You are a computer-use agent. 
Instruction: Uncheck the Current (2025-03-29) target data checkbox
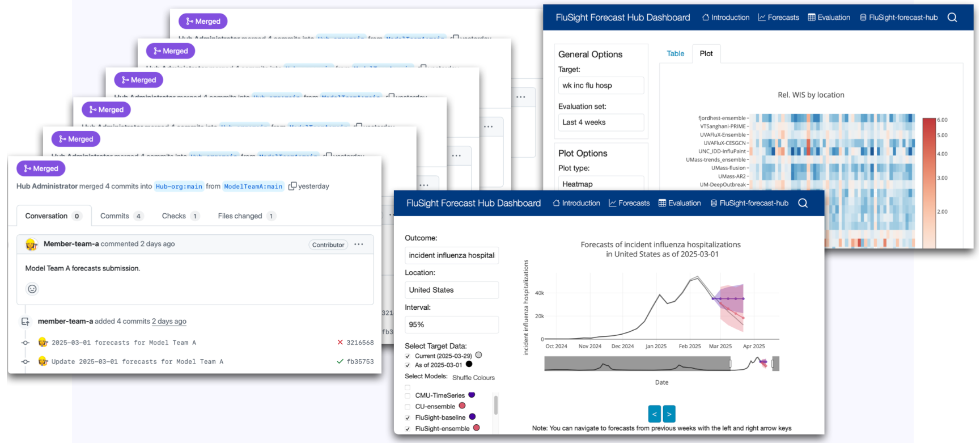pos(408,356)
